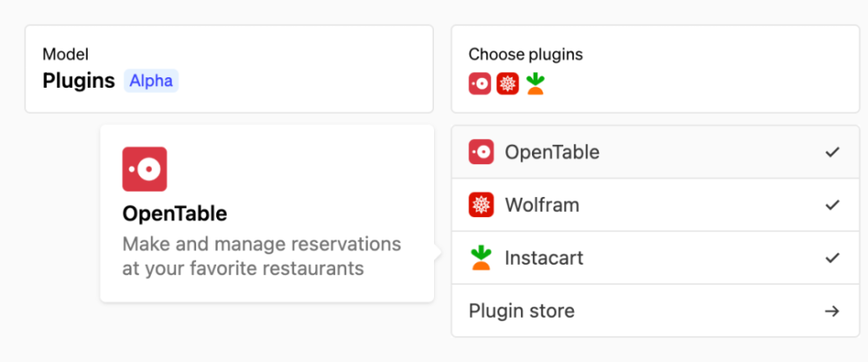Screen dimensions: 868x362
Task: Select the Wolfram menu entry label
Action: 542,205
